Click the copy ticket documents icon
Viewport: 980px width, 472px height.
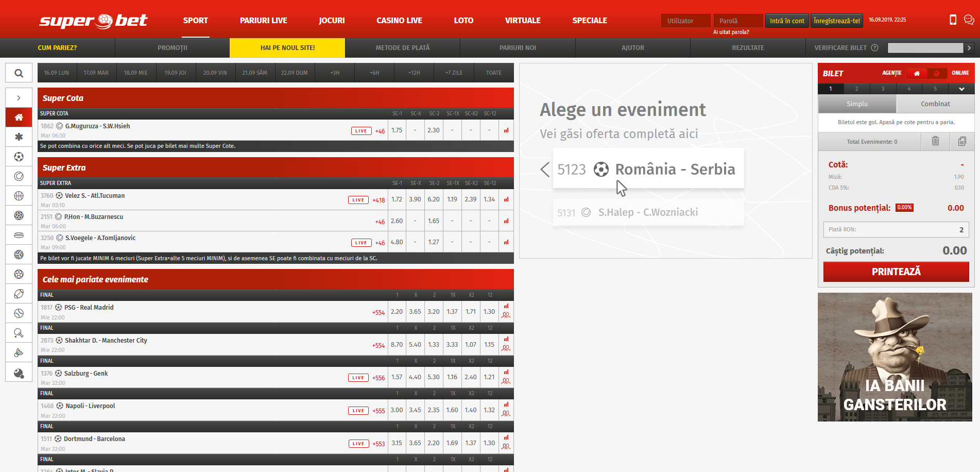point(962,141)
